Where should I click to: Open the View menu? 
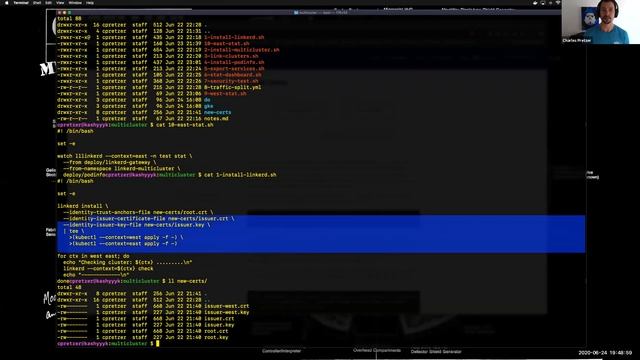coord(60,2)
